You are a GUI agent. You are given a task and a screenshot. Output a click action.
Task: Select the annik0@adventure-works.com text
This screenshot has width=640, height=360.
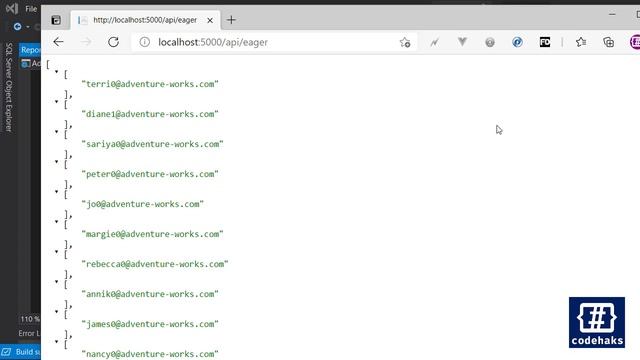pos(150,294)
